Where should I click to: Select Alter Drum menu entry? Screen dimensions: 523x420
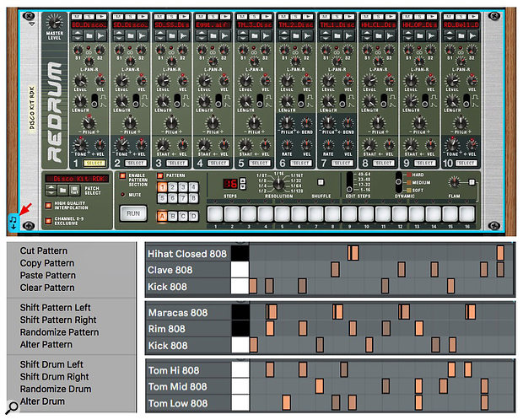(42, 401)
